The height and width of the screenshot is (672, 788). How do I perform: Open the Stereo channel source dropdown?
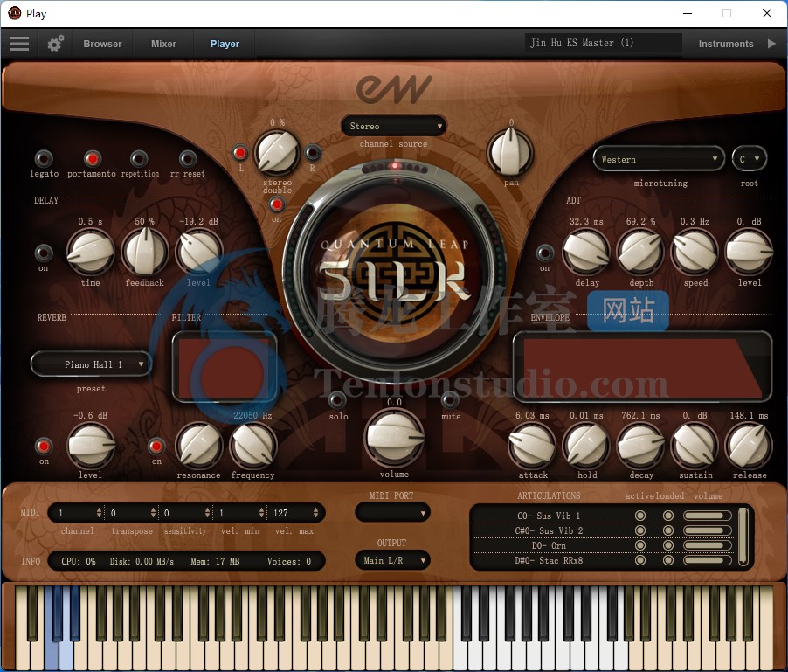pos(394,126)
